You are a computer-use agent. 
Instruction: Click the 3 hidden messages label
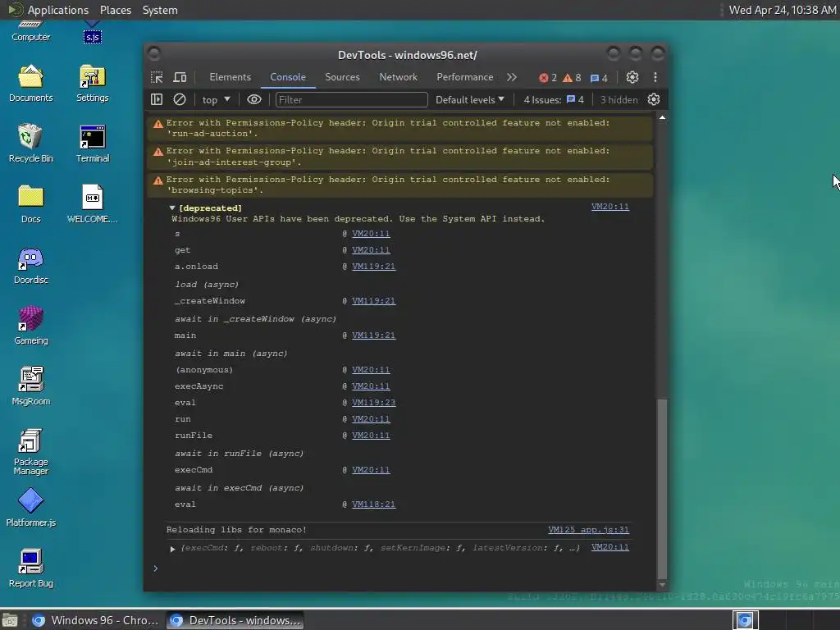coord(619,99)
